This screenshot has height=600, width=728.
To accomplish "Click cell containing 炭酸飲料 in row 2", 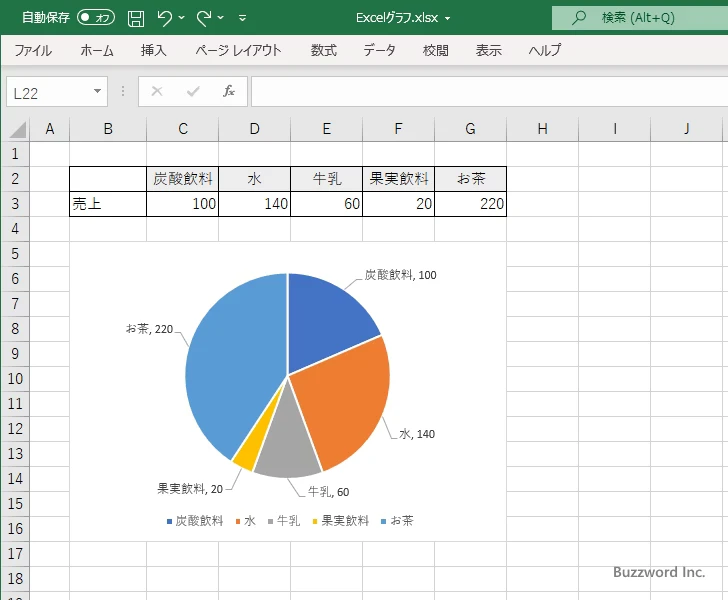I will pyautogui.click(x=182, y=179).
